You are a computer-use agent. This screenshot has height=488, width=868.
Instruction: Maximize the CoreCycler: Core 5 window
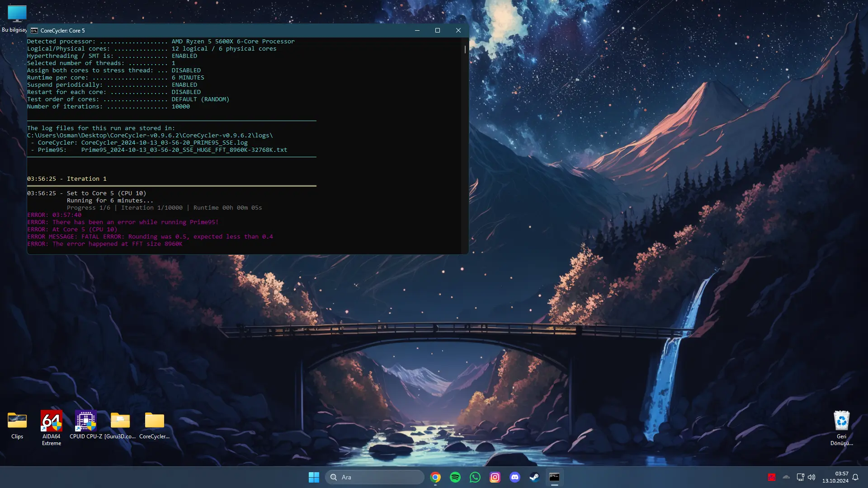[x=438, y=30]
